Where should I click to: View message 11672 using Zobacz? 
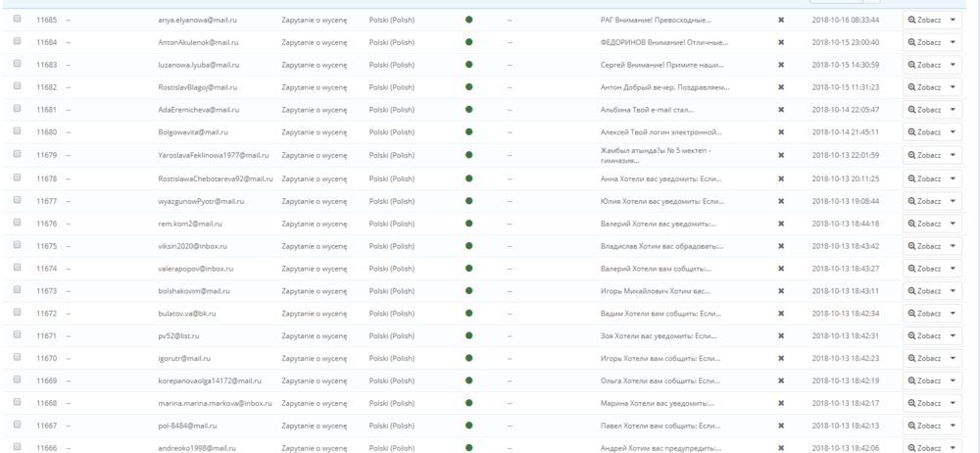pos(924,314)
